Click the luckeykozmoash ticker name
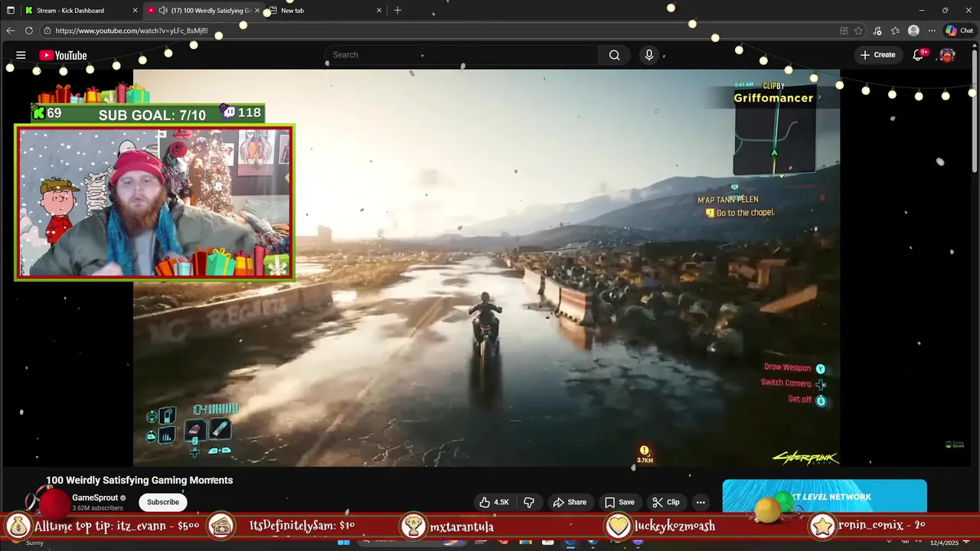 (675, 527)
